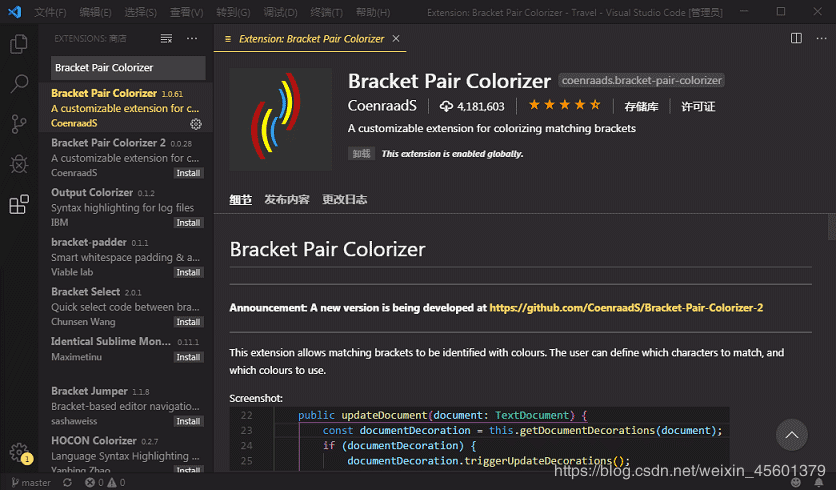Open the Bracket-Pair-Colorizer-2 GitHub link
The image size is (836, 490).
626,308
